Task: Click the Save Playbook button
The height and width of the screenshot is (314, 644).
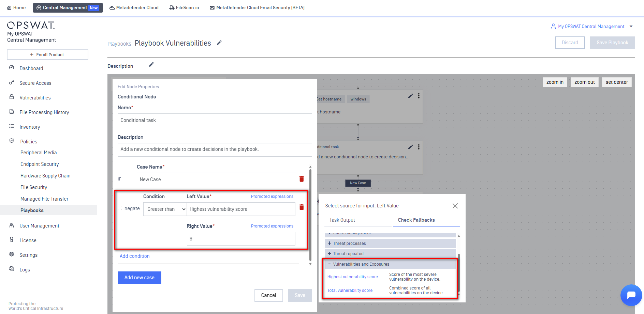Action: (612, 43)
